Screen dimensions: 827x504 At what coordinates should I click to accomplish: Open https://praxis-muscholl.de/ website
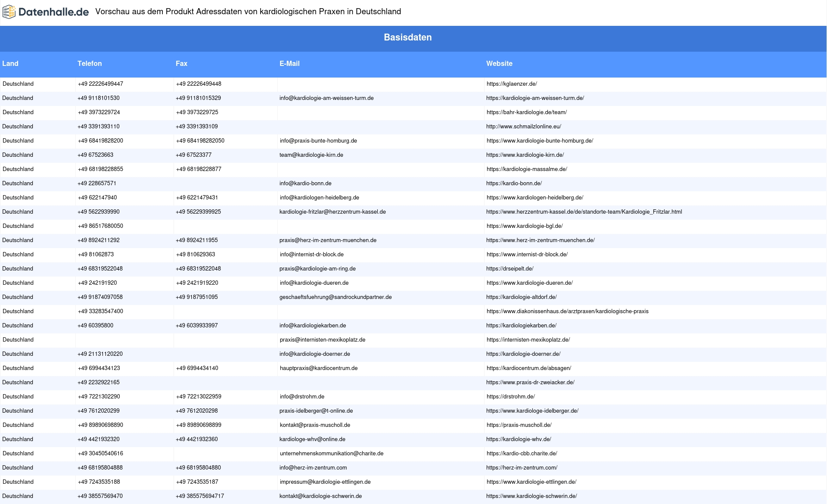519,425
